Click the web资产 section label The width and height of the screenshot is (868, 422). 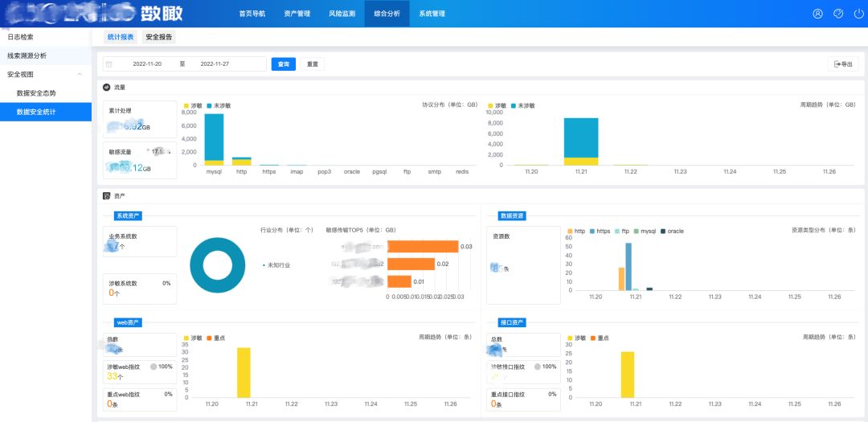127,322
